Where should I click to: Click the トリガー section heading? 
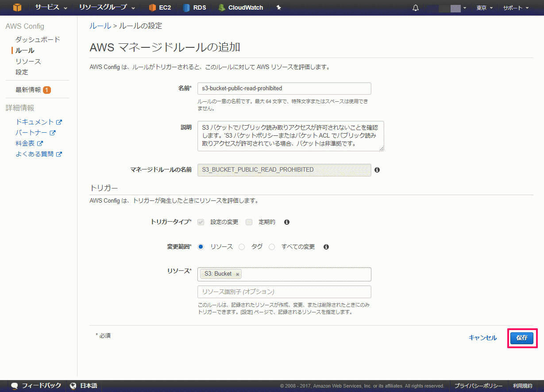click(104, 188)
